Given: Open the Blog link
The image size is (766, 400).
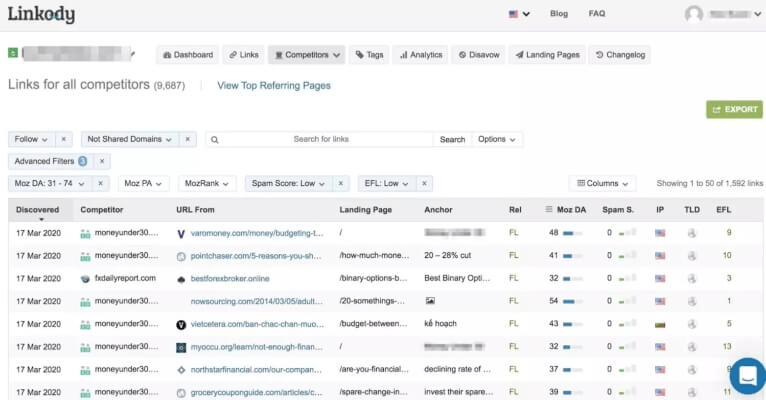Looking at the screenshot, I should tap(559, 14).
